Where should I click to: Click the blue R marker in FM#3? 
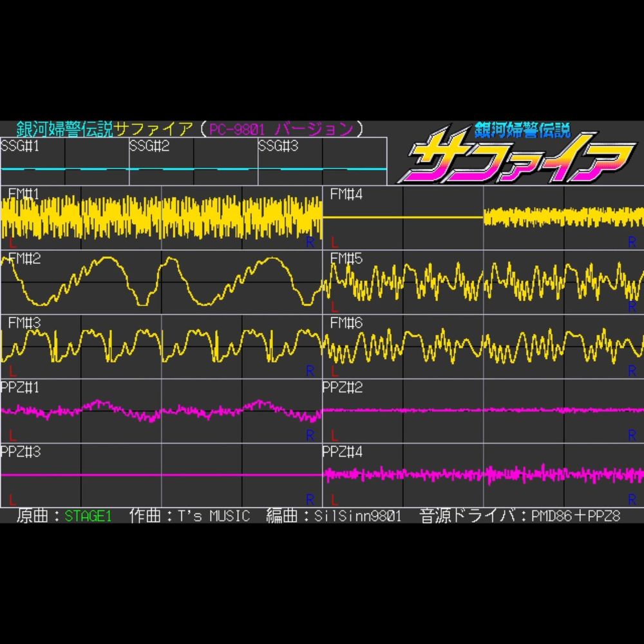tap(310, 372)
